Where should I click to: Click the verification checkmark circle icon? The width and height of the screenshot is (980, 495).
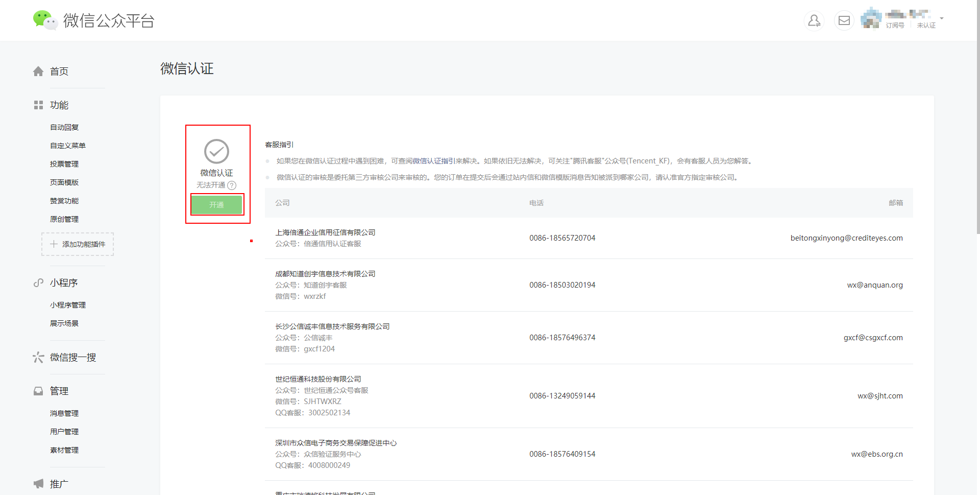pyautogui.click(x=216, y=151)
